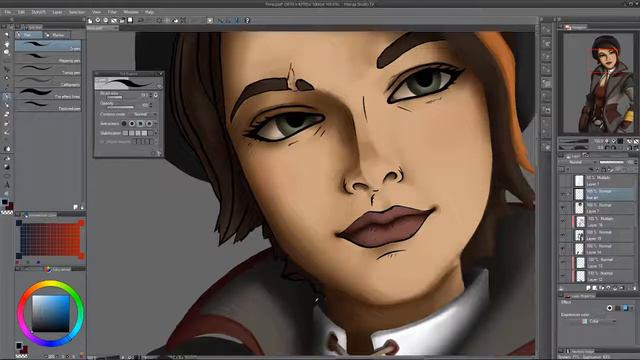The width and height of the screenshot is (640, 360).
Task: Click the pen pressure icon beside Brush size
Action: pyautogui.click(x=156, y=95)
